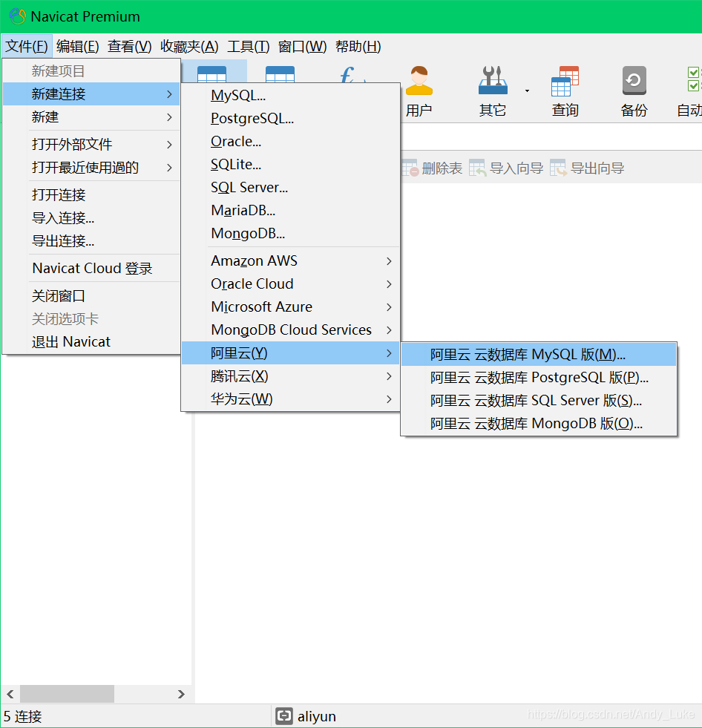The width and height of the screenshot is (702, 728).
Task: Expand the Microsoft Azure submenu arrow
Action: 389,307
